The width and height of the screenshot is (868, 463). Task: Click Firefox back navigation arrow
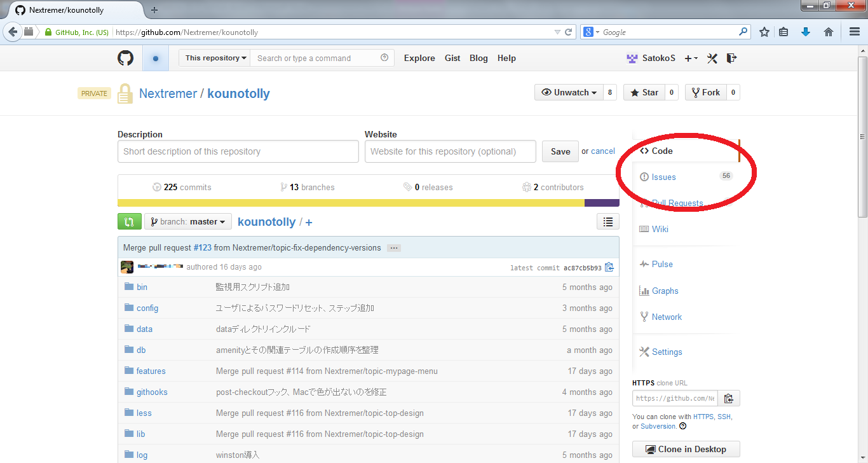pos(13,32)
